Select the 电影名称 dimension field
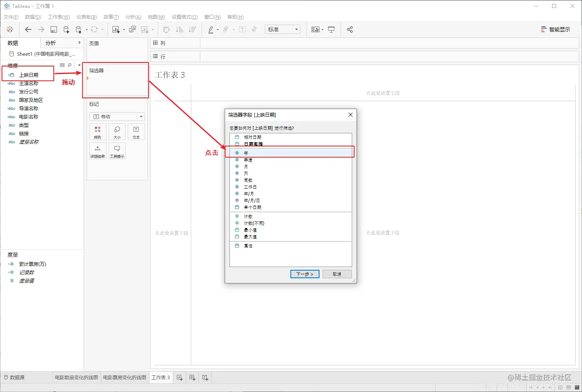The image size is (582, 392). tap(29, 117)
